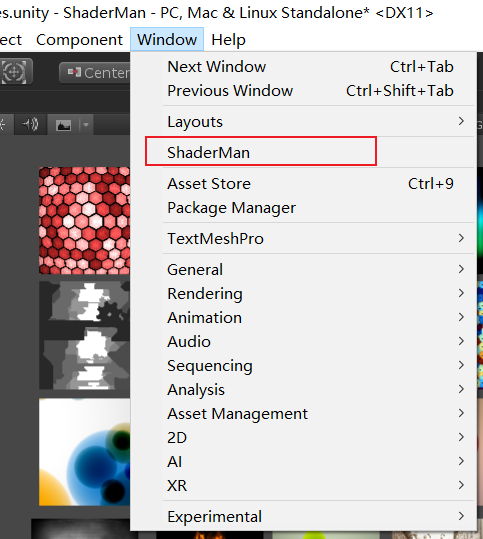Select the blue metaballs shader thumbnail
The image size is (483, 539).
pyautogui.click(x=85, y=452)
